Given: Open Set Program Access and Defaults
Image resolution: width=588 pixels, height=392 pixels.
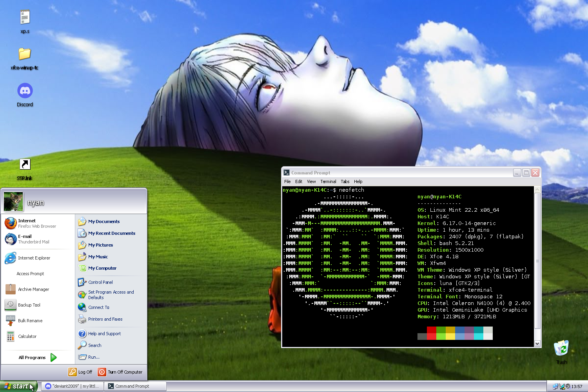Looking at the screenshot, I should 110,295.
